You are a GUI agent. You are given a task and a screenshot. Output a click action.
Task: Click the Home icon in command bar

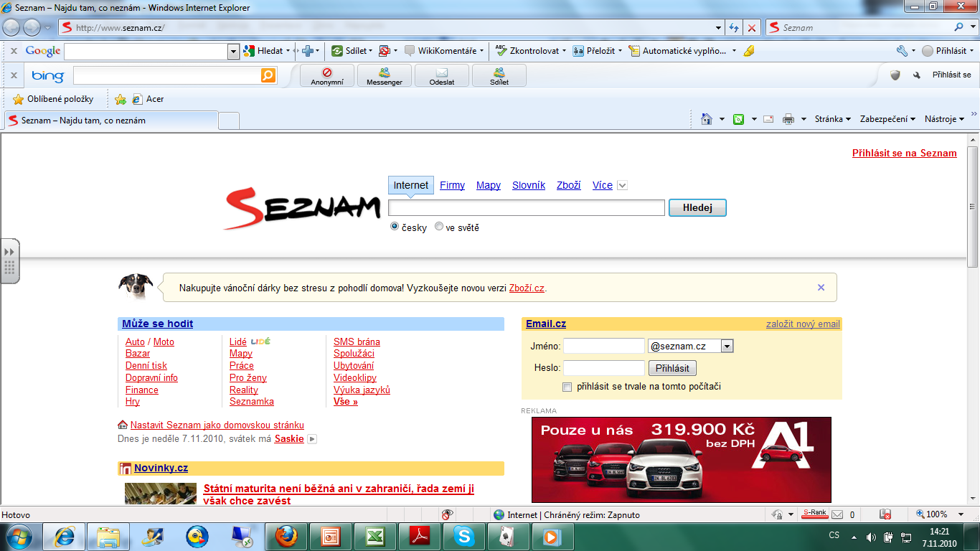tap(707, 119)
